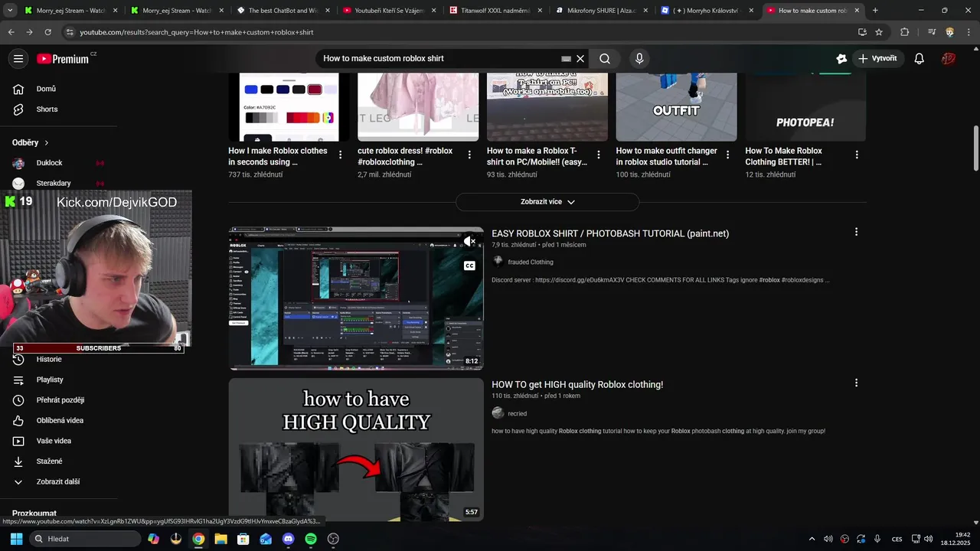Go to YouTube Premium home logo
This screenshot has height=551, width=980.
point(63,59)
